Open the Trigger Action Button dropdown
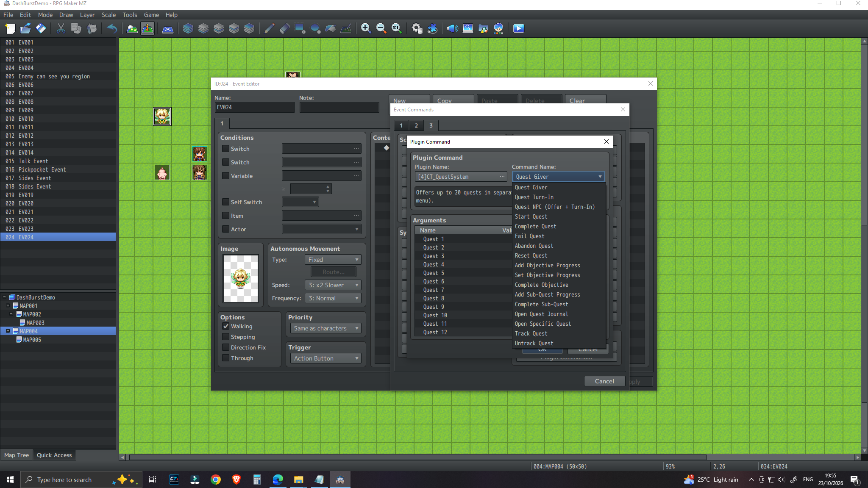The image size is (868, 488). tap(325, 358)
